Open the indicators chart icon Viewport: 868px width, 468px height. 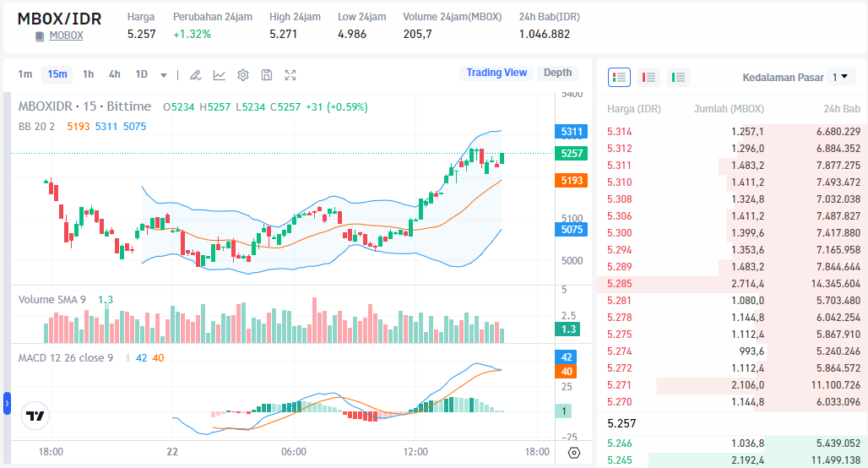[x=220, y=75]
